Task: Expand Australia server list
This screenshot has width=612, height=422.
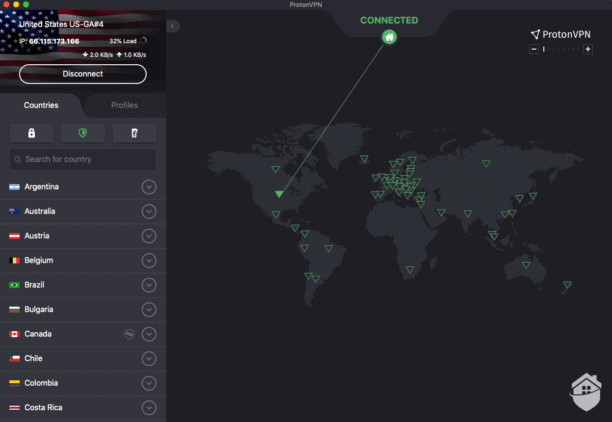Action: click(x=149, y=212)
